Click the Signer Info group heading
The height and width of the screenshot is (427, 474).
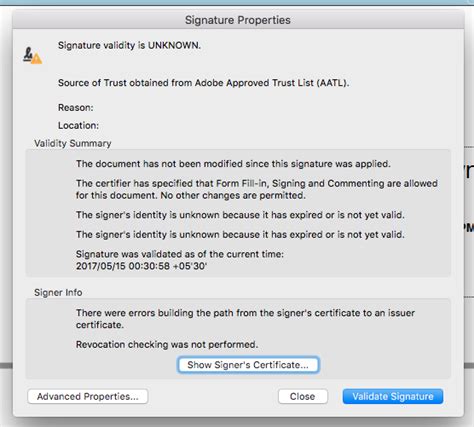(x=58, y=293)
